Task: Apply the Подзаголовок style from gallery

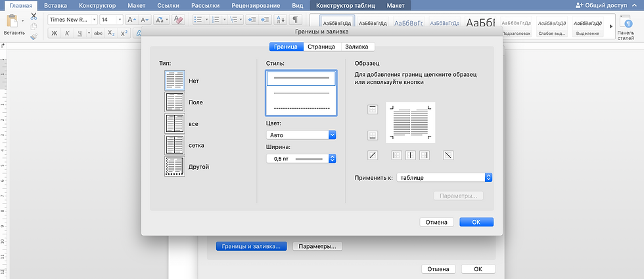Action: 516,27
